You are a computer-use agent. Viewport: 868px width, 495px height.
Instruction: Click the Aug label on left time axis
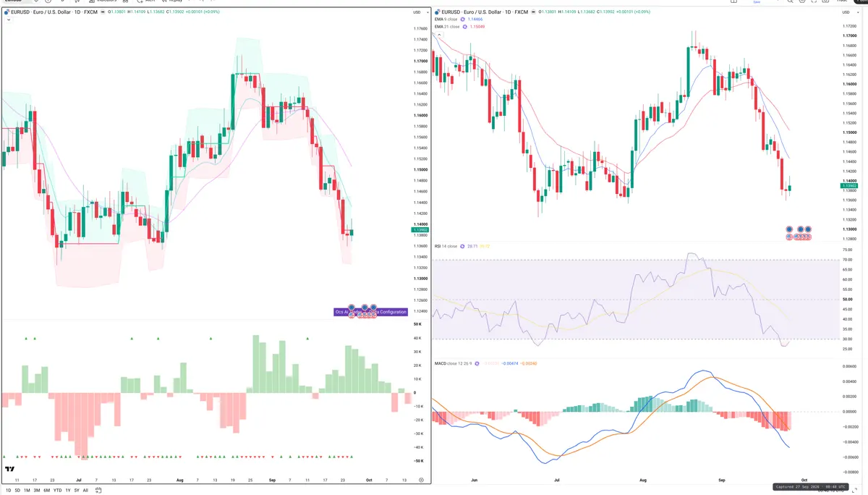coord(179,480)
